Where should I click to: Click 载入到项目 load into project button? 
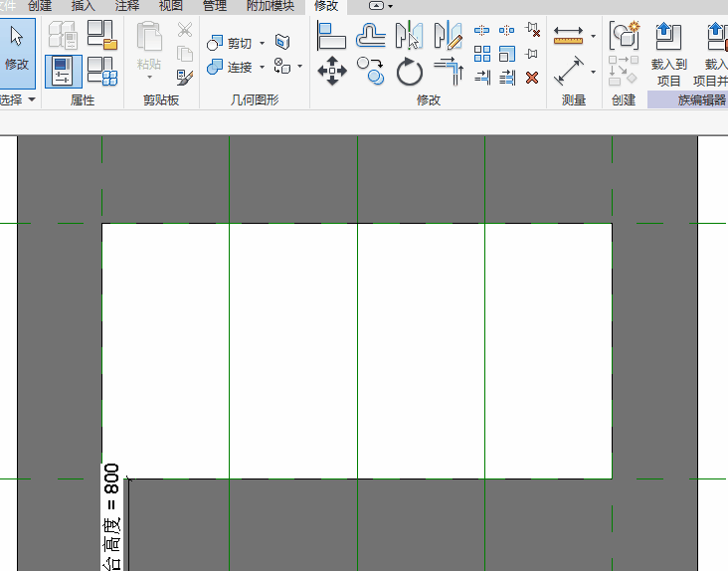click(x=668, y=54)
